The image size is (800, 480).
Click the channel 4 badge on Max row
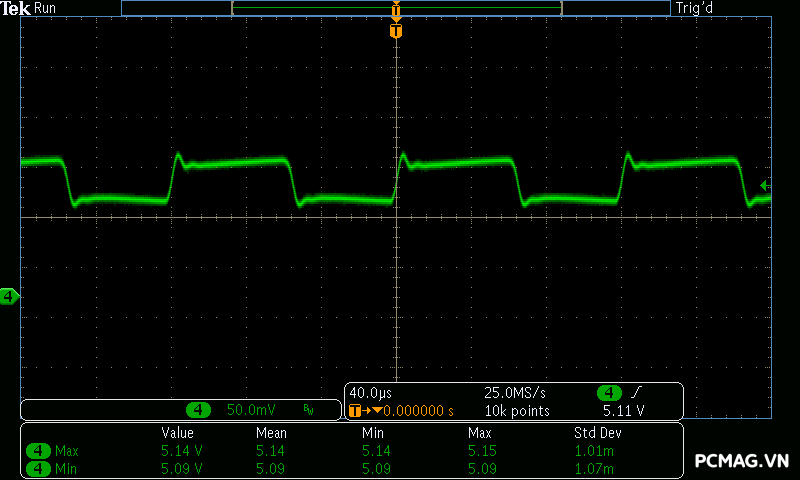38,451
